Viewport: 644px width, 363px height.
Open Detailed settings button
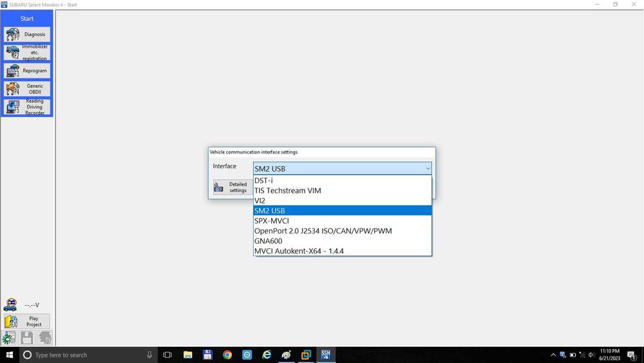click(232, 188)
